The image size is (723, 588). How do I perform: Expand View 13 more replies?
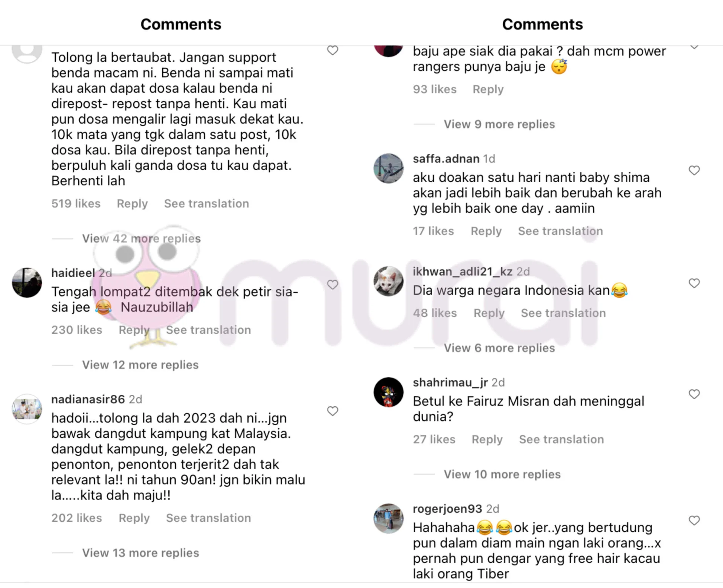141,553
